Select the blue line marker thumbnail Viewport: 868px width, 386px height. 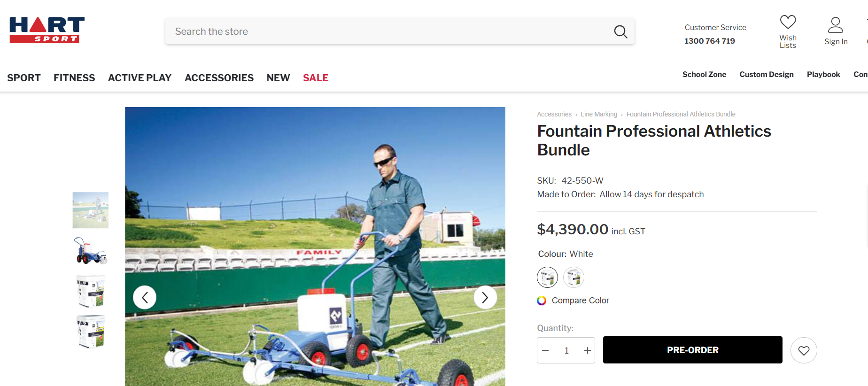click(91, 250)
